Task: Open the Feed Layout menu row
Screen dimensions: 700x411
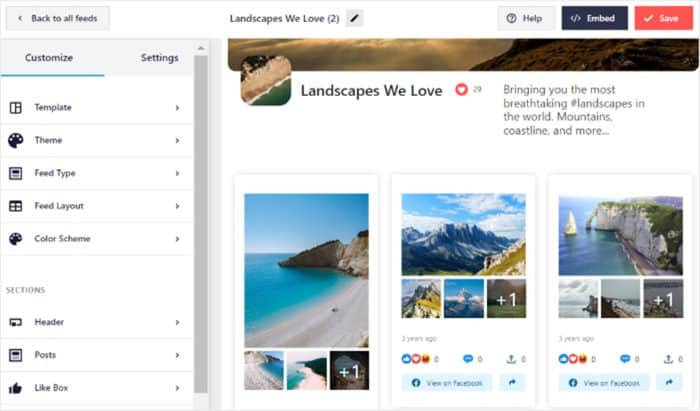Action: coord(96,206)
